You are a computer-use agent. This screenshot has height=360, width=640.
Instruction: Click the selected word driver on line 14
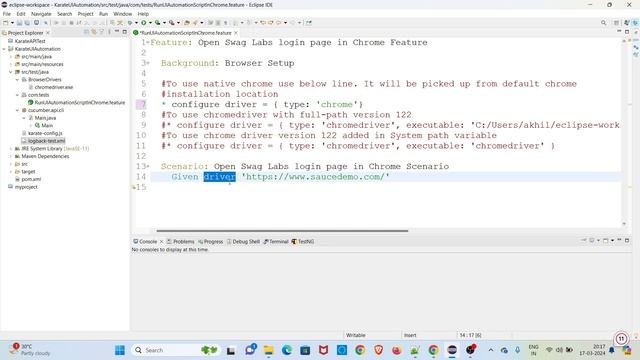[x=220, y=177]
